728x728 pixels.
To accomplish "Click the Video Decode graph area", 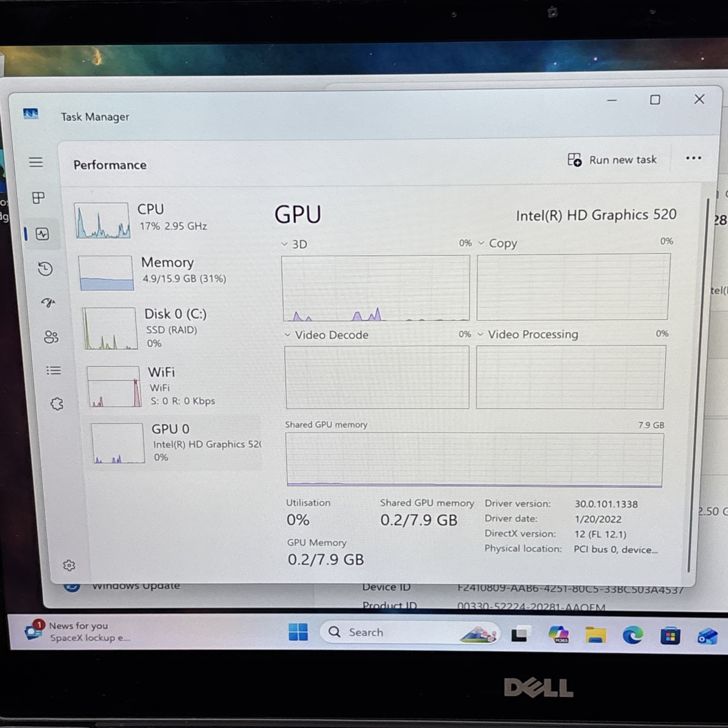I will [377, 377].
